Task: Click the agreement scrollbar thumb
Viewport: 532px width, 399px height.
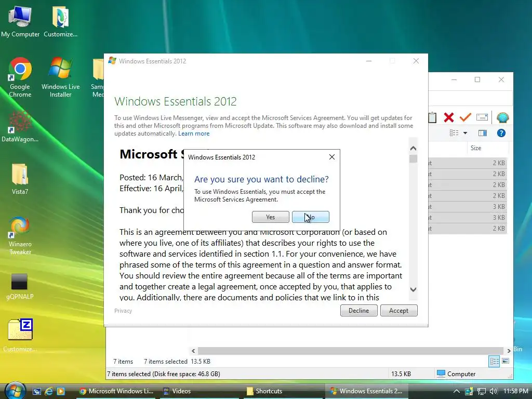Action: click(413, 159)
